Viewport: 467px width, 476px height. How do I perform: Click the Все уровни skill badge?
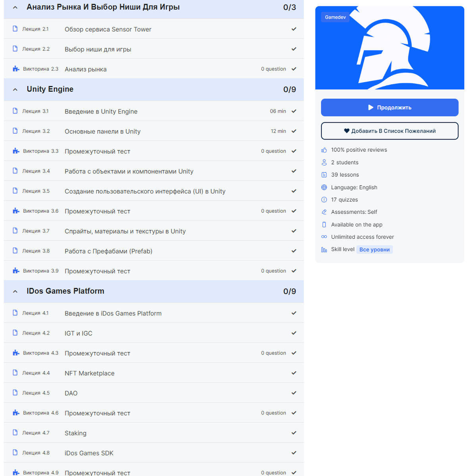(375, 250)
